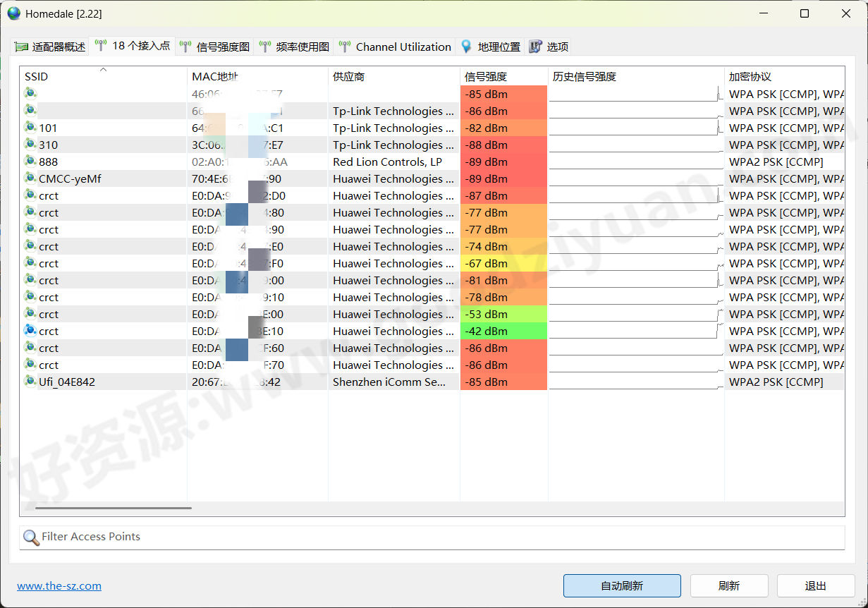Toggle 自动刷新 auto-refresh
The height and width of the screenshot is (608, 868).
click(x=621, y=585)
